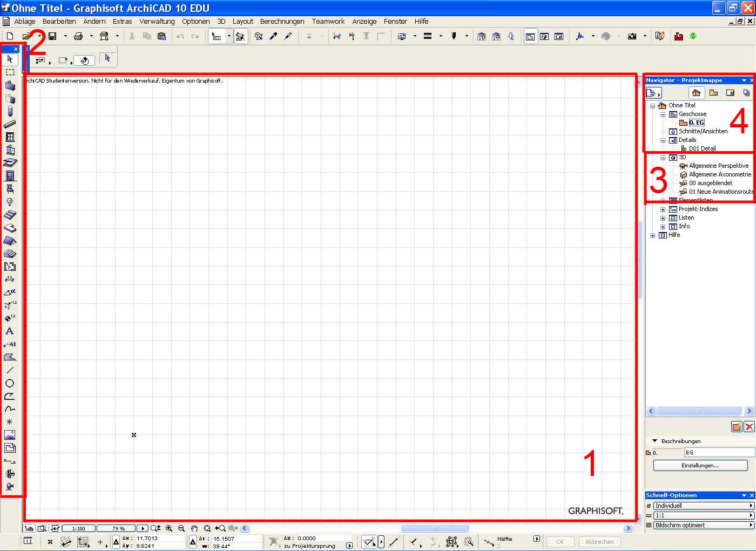Choose the Label tool (A1 icon)
756x551 pixels.
tap(10, 344)
